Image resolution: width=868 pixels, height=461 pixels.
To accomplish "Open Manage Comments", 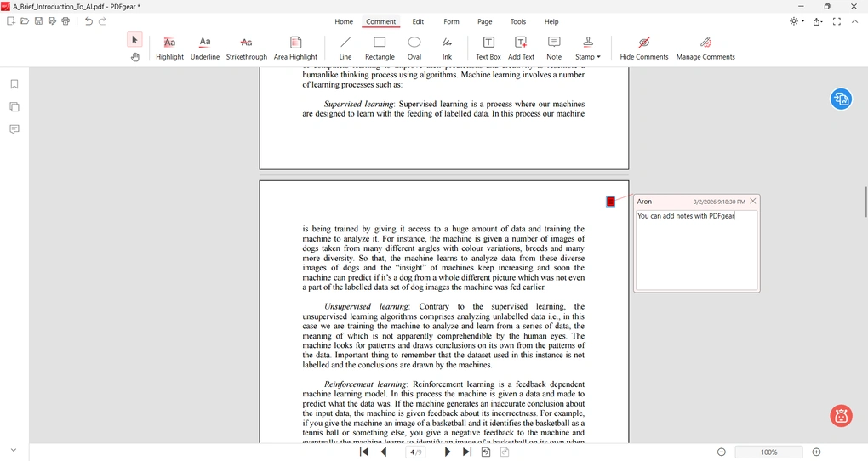I will pyautogui.click(x=705, y=48).
